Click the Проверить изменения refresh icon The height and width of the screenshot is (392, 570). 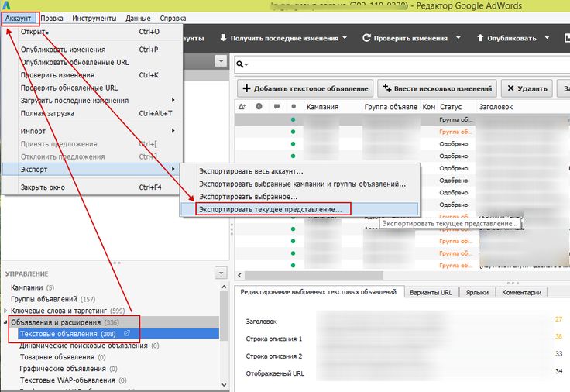tap(366, 38)
